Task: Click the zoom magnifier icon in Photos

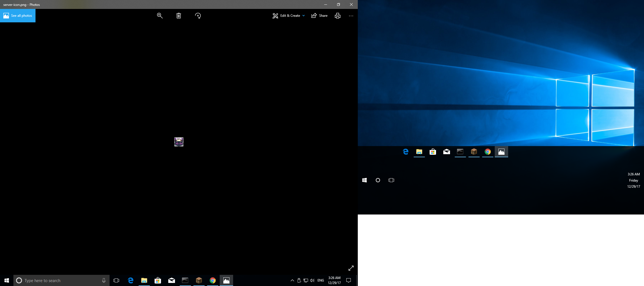Action: 160,16
